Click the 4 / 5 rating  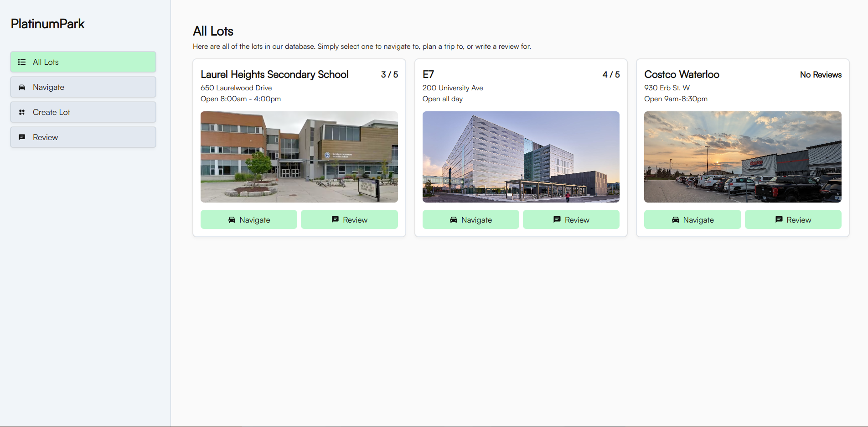pos(611,74)
